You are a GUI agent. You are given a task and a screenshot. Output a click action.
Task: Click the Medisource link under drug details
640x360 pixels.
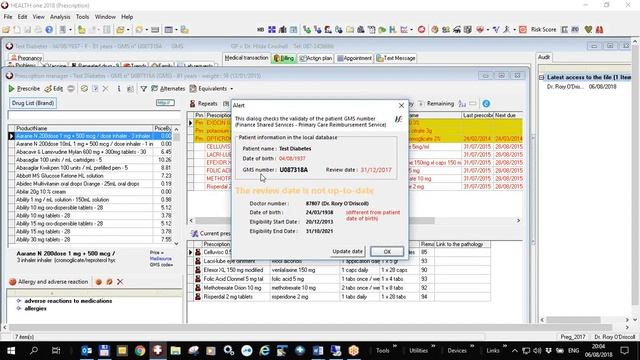coord(160,259)
